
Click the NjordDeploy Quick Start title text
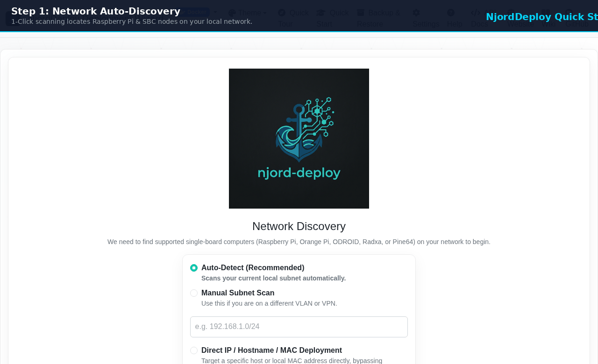click(x=542, y=17)
